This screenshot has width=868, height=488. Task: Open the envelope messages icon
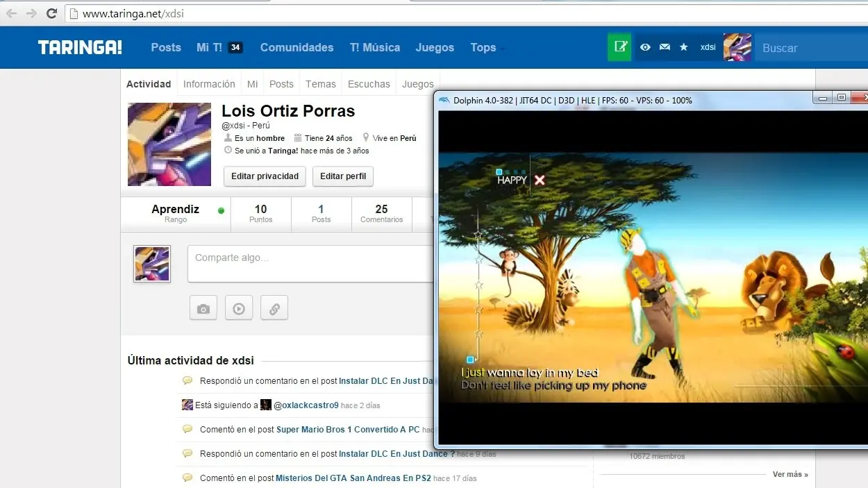point(665,47)
